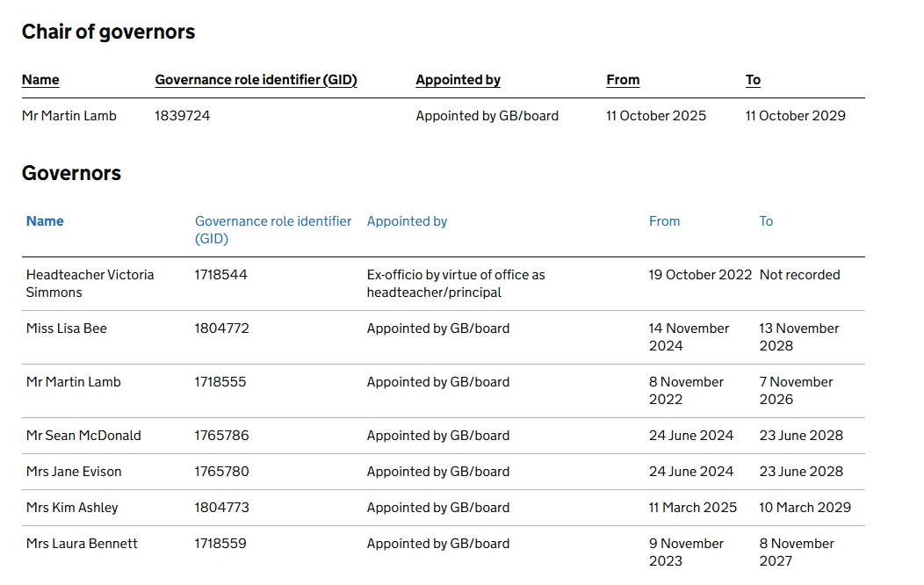This screenshot has height=585, width=924.
Task: Sort governors by Governance role identifier
Action: click(x=273, y=229)
